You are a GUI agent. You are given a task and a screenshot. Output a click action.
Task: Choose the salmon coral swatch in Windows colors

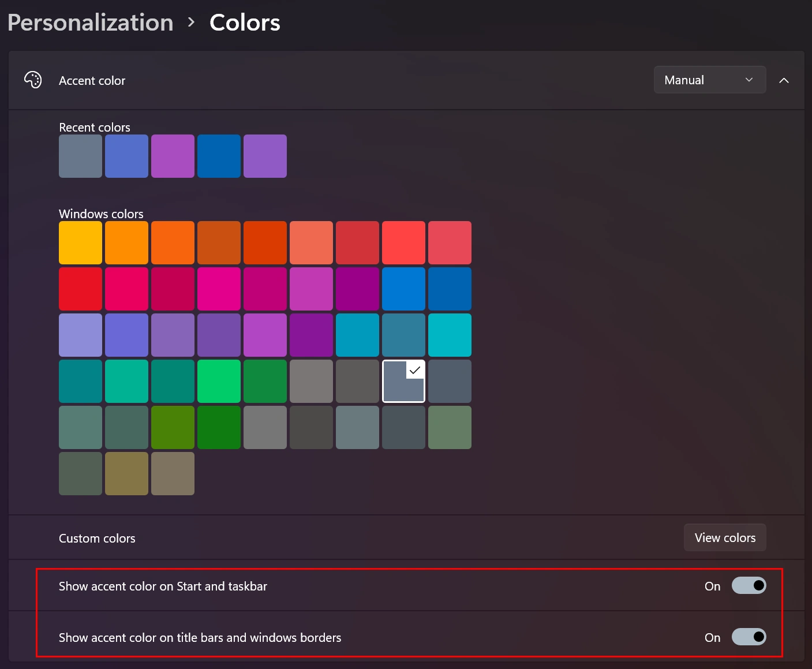(312, 243)
